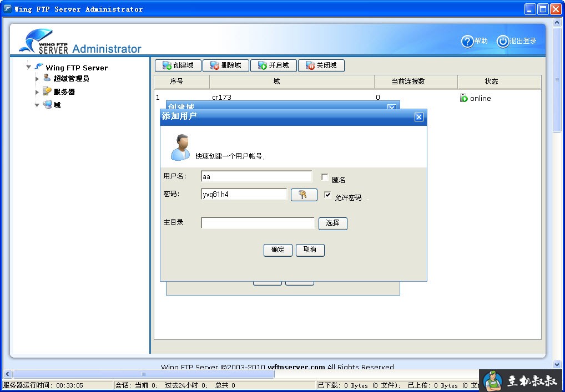Minimize the Wing FTP Server Administrator window
The image size is (565, 392).
pyautogui.click(x=529, y=9)
